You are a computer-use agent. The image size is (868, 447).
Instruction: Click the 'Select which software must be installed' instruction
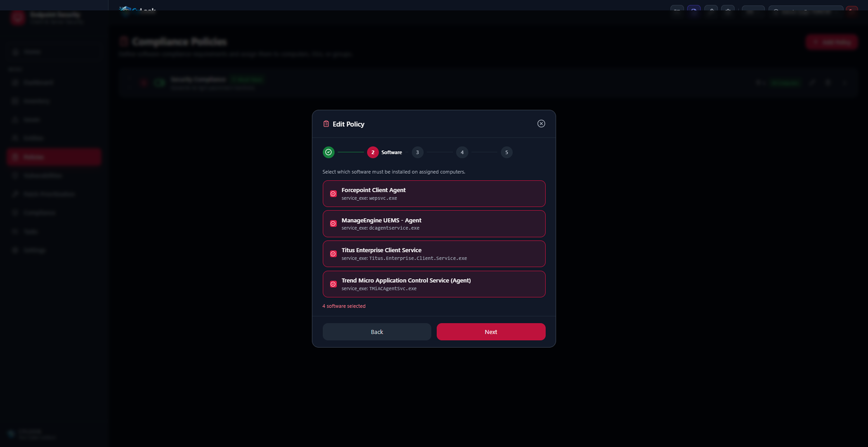[394, 172]
